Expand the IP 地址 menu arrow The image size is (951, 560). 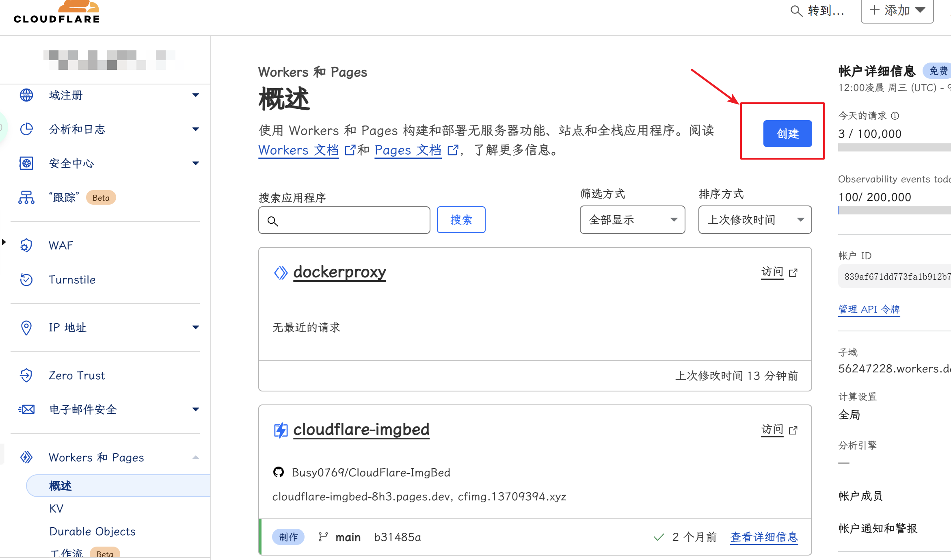[196, 327]
